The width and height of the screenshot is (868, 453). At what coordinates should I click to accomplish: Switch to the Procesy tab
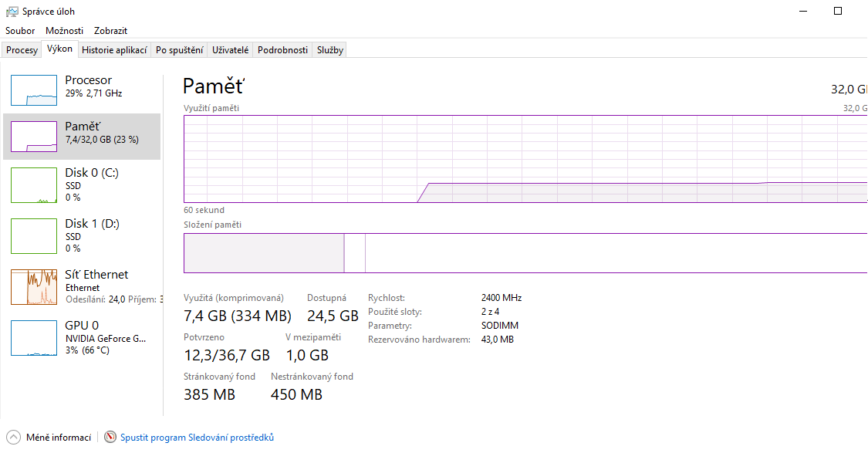click(22, 50)
